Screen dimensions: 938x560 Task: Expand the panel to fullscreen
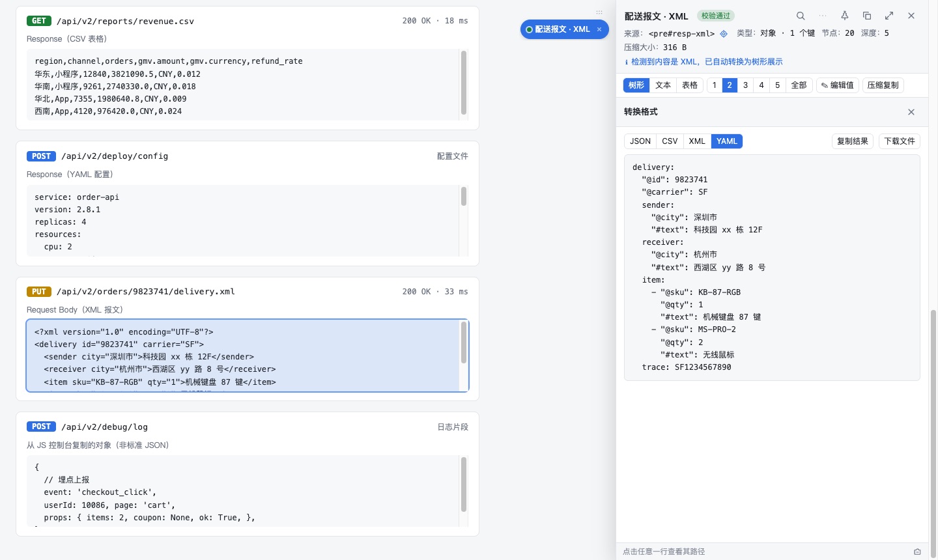889,16
